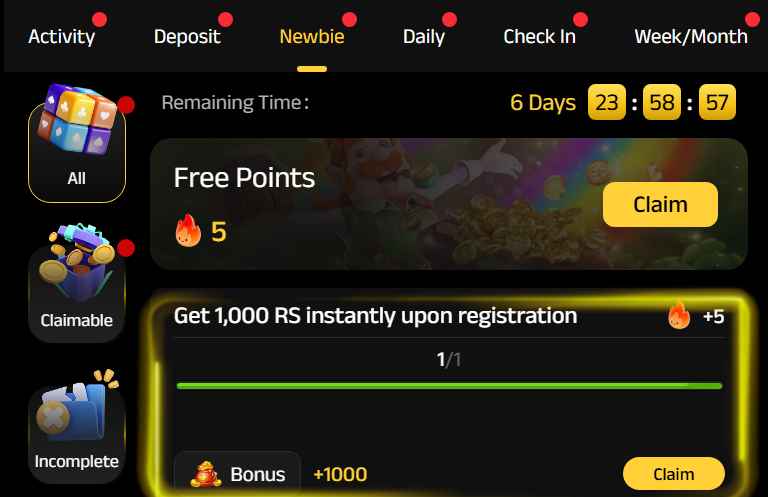The width and height of the screenshot is (768, 497).
Task: Go to the Daily tab
Action: (x=424, y=36)
